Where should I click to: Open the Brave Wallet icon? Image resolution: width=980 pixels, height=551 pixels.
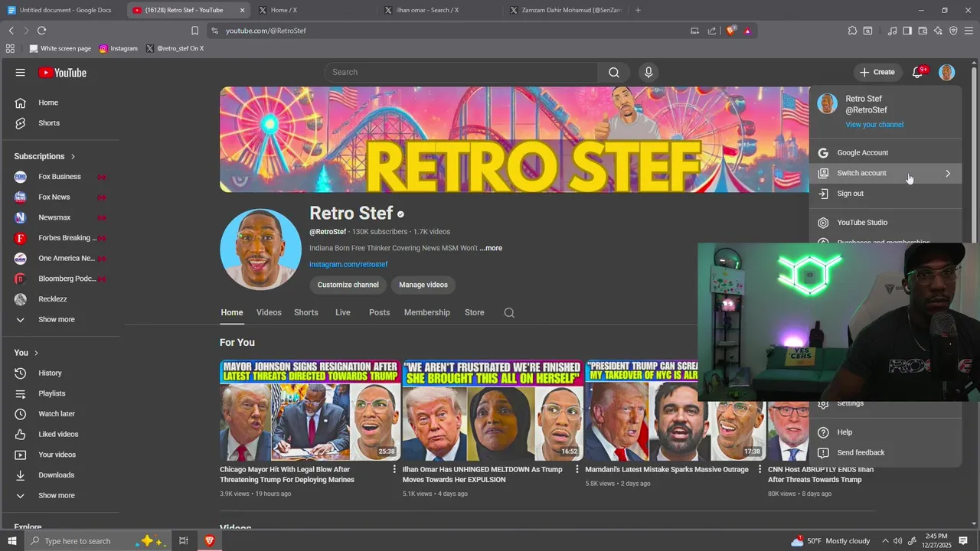pyautogui.click(x=923, y=31)
